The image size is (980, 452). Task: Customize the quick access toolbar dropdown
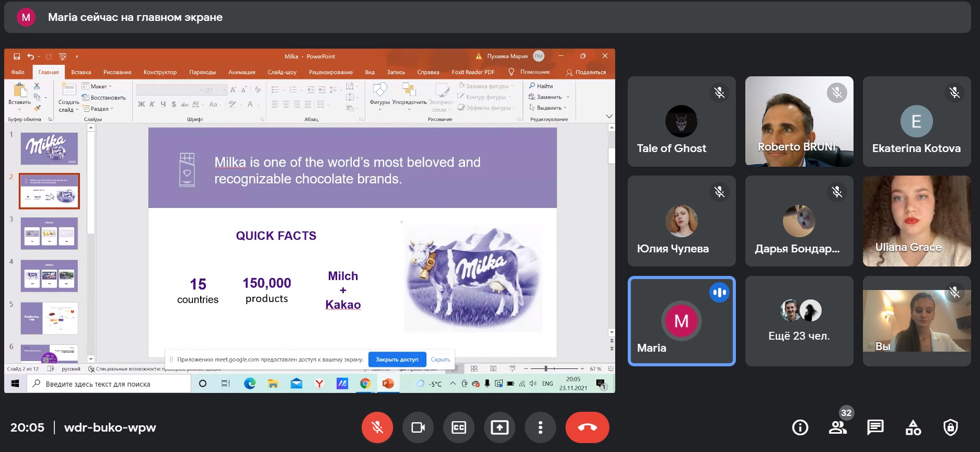point(77,56)
